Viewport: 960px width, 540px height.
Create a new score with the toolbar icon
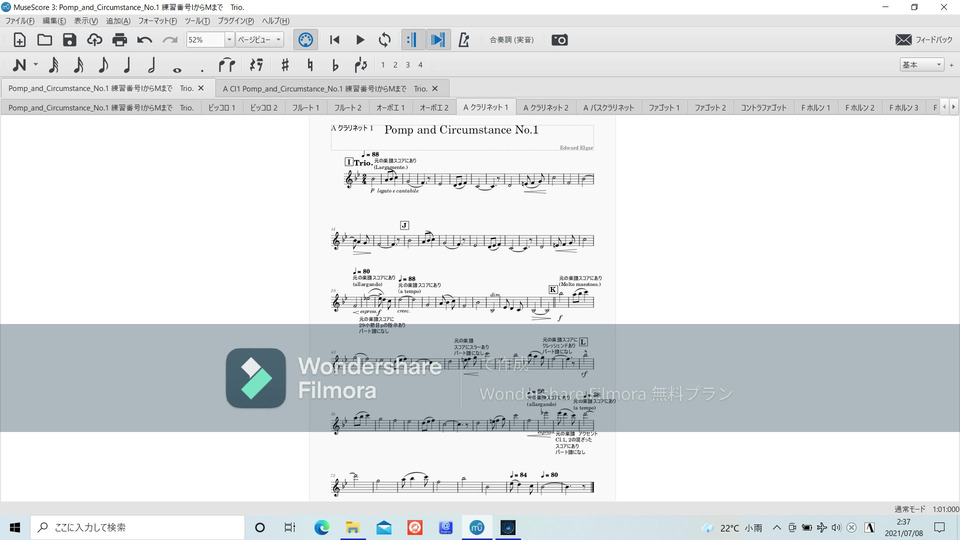(x=20, y=40)
